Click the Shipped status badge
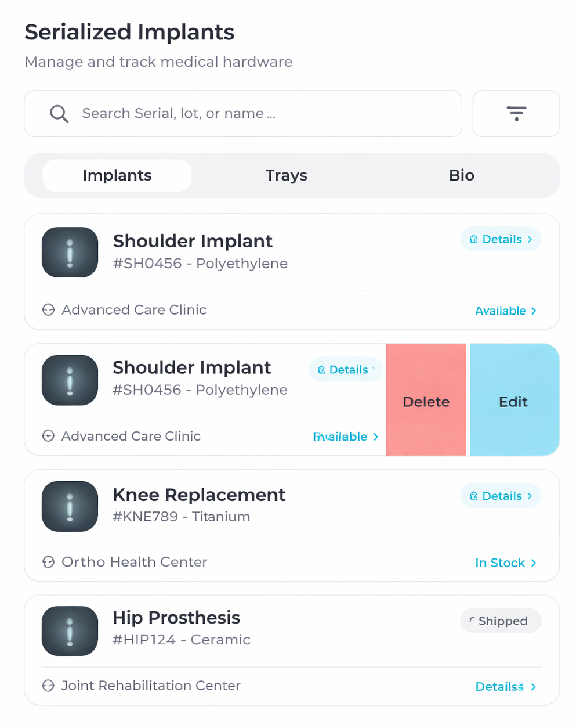576x728 pixels. [500, 621]
